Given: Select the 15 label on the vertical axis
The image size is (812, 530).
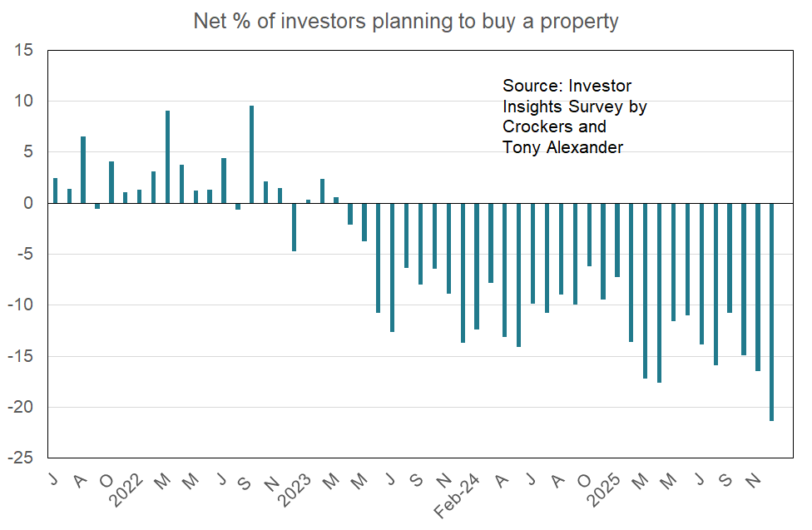Looking at the screenshot, I should (x=23, y=51).
